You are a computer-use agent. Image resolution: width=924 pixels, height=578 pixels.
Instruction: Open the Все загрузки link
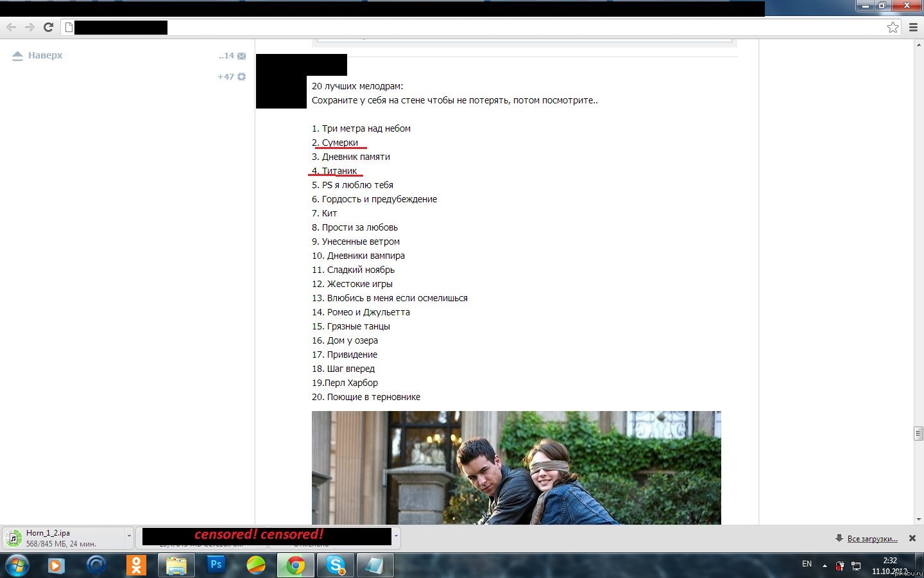[872, 538]
